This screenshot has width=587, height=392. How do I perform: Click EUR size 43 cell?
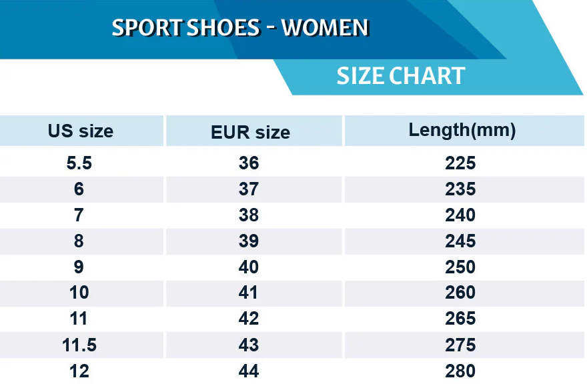point(249,345)
